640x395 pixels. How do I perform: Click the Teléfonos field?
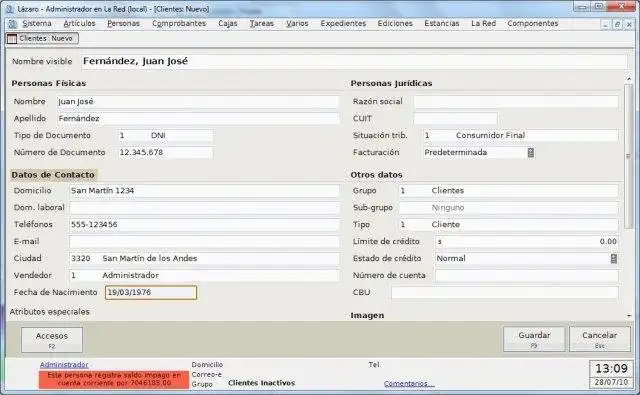coord(204,224)
